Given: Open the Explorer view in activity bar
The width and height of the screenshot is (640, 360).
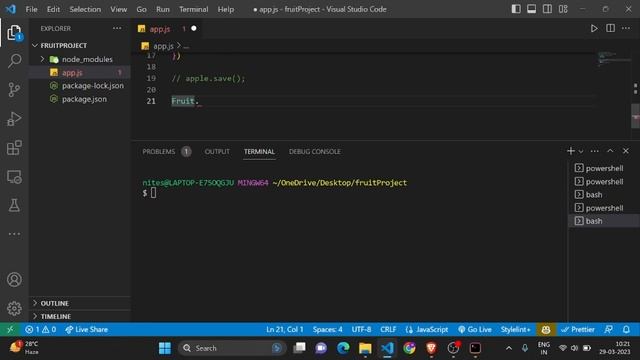Looking at the screenshot, I should 14,33.
